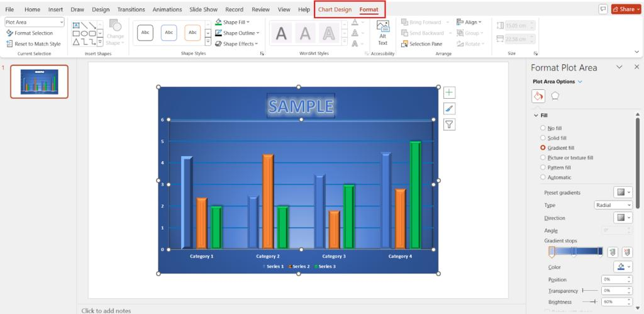Click Reset to Match Style
This screenshot has height=314, width=644.
coord(33,44)
